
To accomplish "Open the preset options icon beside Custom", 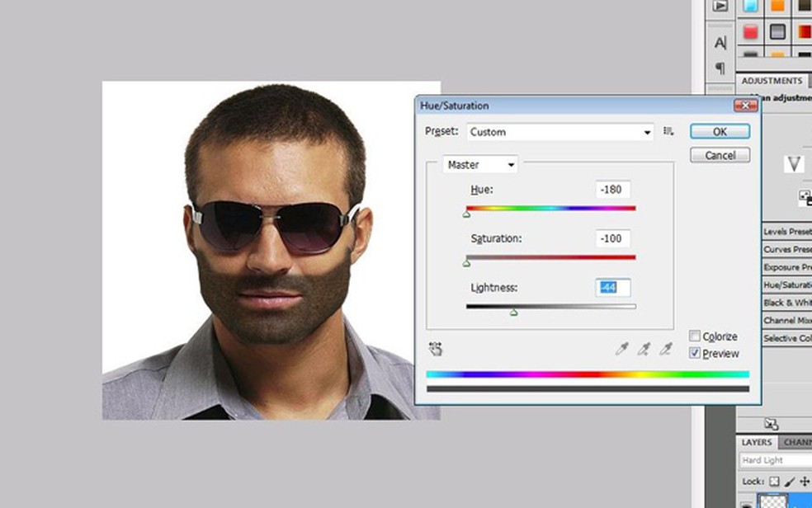I will [x=668, y=131].
